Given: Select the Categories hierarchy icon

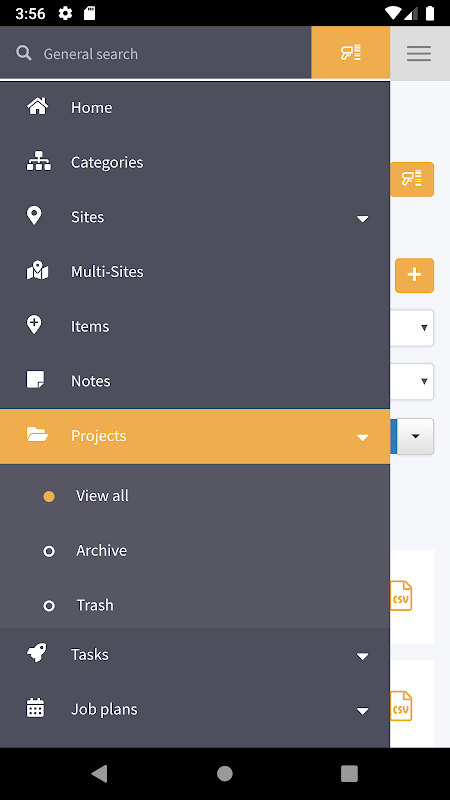Looking at the screenshot, I should [38, 161].
